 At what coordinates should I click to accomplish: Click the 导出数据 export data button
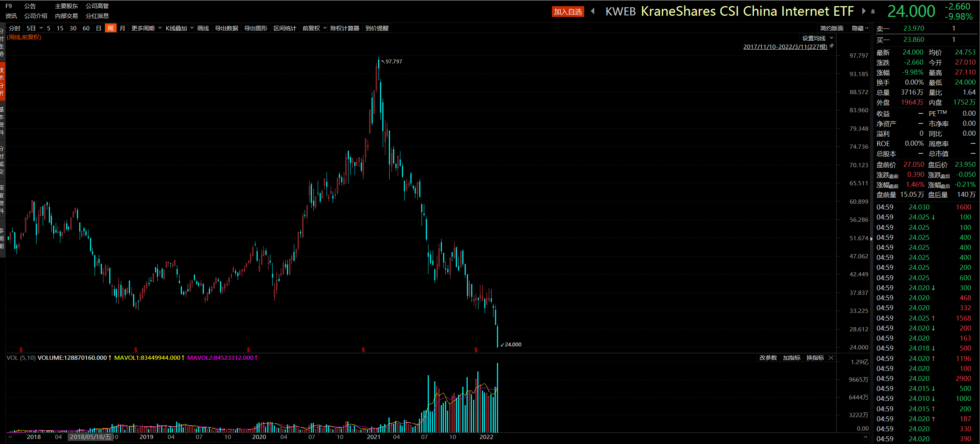tap(226, 28)
